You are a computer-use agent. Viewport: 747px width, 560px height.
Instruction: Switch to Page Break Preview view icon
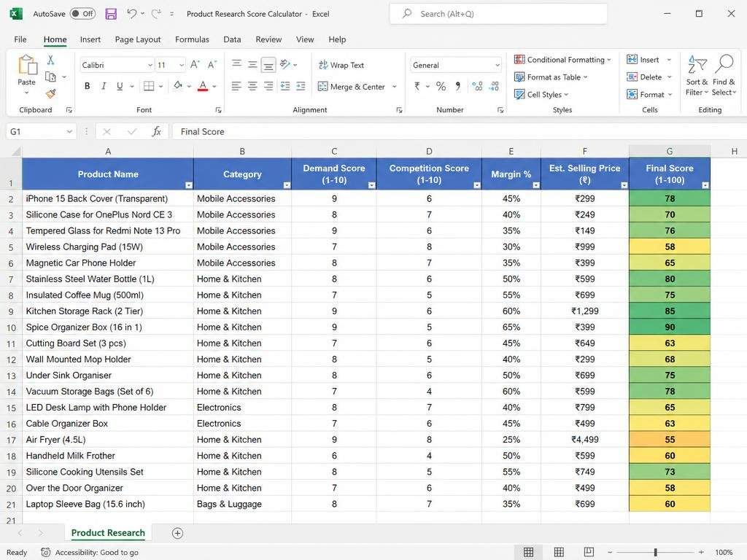pos(589,553)
